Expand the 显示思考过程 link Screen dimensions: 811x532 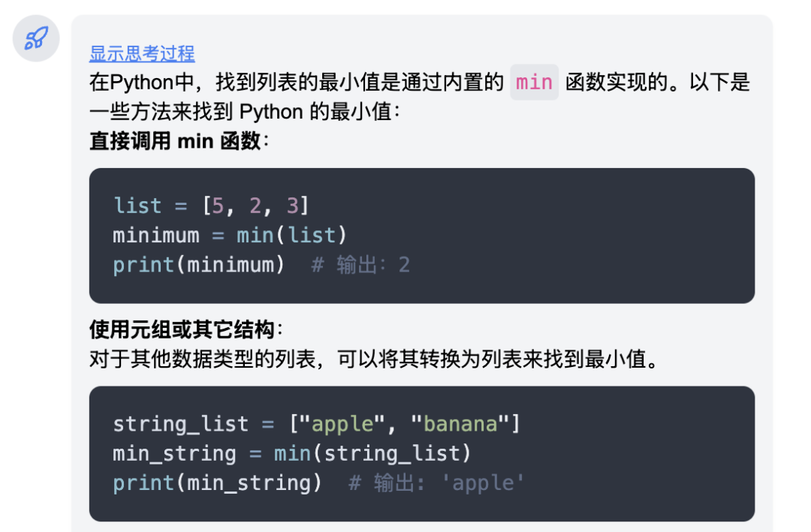(142, 53)
